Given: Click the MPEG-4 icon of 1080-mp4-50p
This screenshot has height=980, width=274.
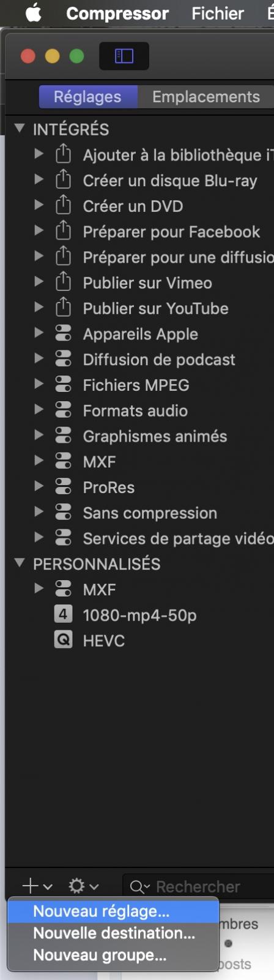Looking at the screenshot, I should coord(64,614).
